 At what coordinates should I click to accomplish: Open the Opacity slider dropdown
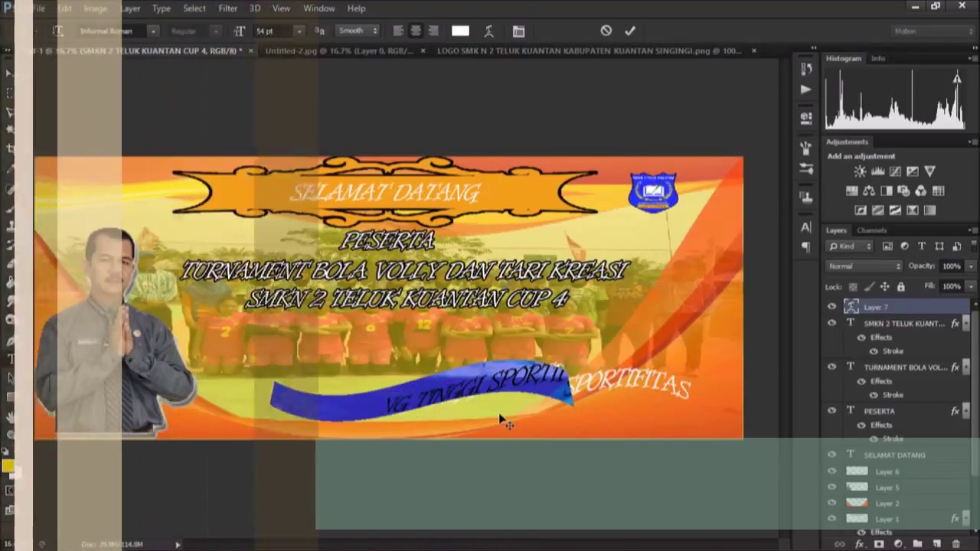tap(971, 266)
